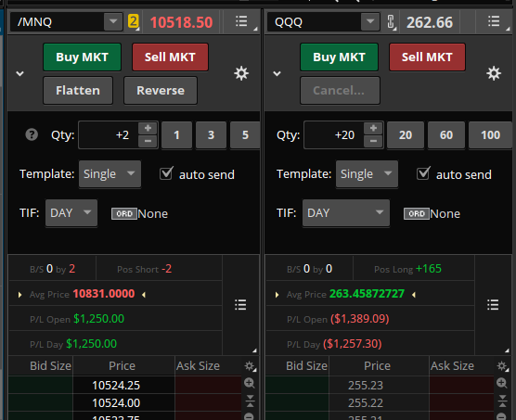Zoom in on QQQ price ladder
The width and height of the screenshot is (516, 420).
pyautogui.click(x=502, y=383)
